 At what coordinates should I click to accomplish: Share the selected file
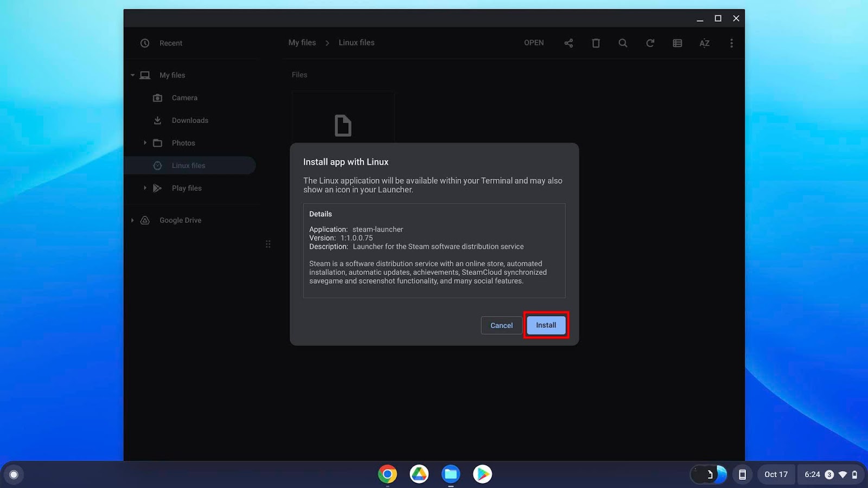click(x=569, y=43)
